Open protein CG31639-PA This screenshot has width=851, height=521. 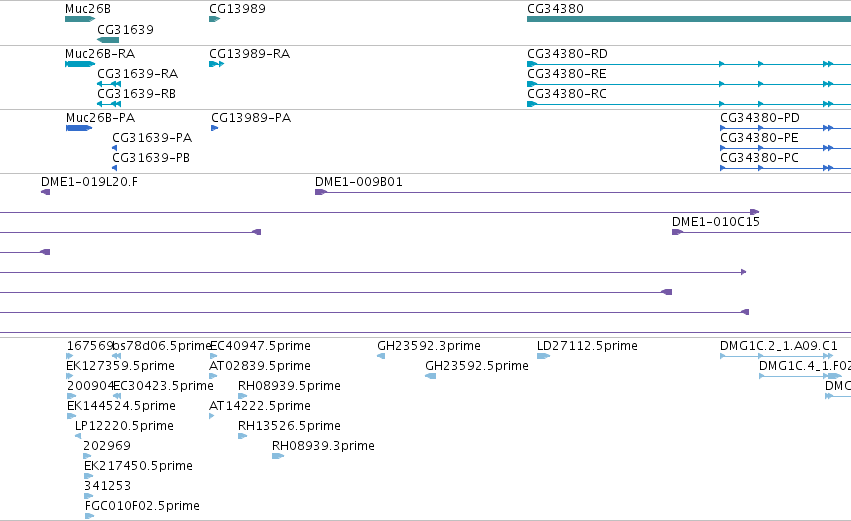click(152, 137)
